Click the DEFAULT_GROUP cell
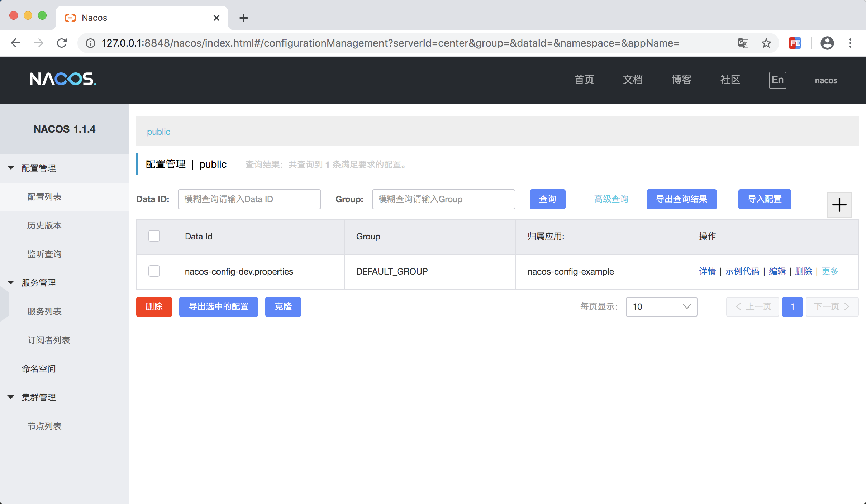This screenshot has width=866, height=504. pyautogui.click(x=430, y=272)
